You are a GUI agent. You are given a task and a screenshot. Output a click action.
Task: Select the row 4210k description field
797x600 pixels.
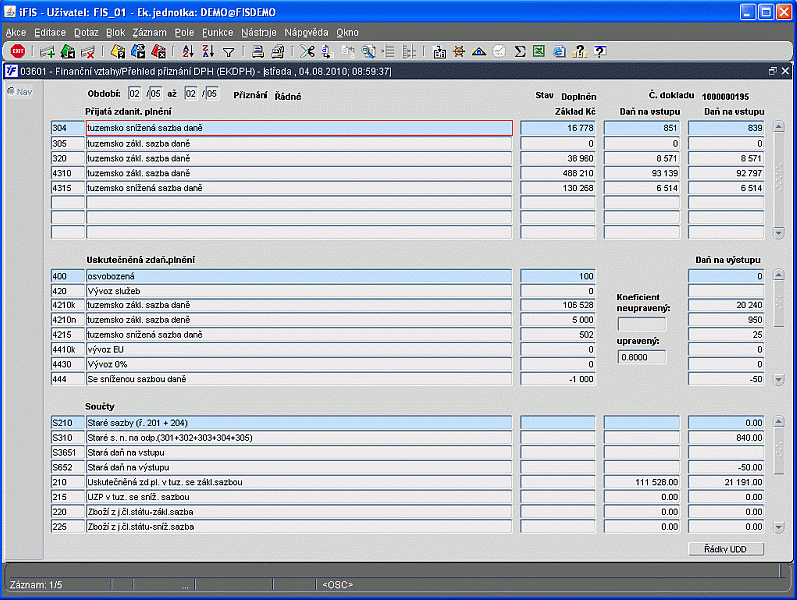point(299,304)
